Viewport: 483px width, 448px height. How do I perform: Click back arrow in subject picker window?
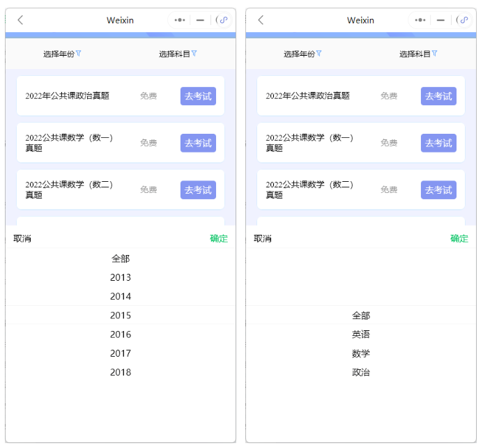tap(261, 20)
